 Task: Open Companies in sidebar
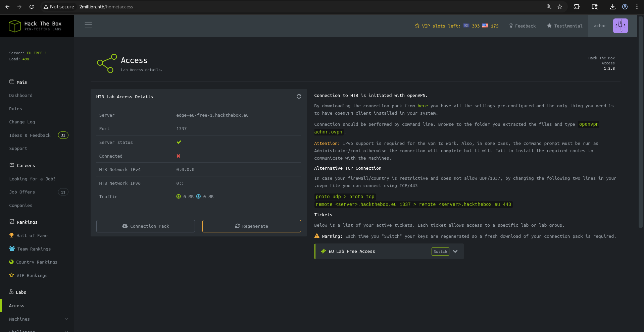(x=21, y=206)
